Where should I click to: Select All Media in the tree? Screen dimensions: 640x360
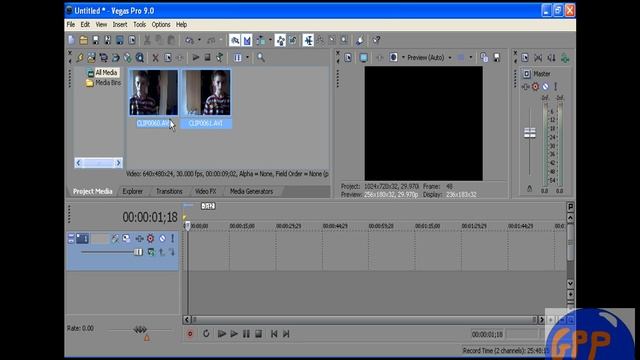[x=102, y=73]
